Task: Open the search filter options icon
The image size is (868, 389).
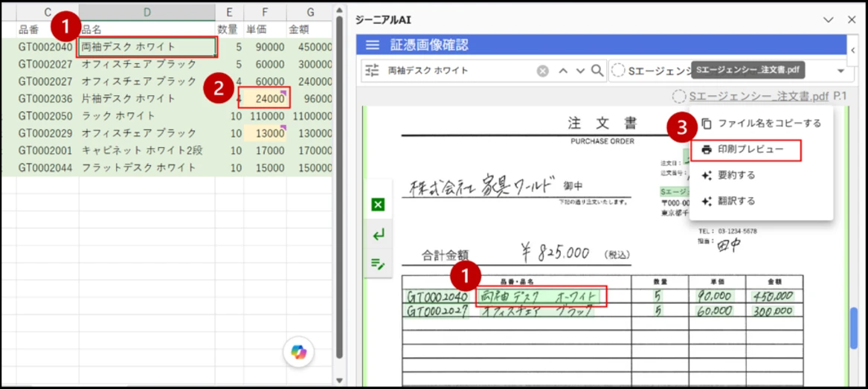Action: 373,70
